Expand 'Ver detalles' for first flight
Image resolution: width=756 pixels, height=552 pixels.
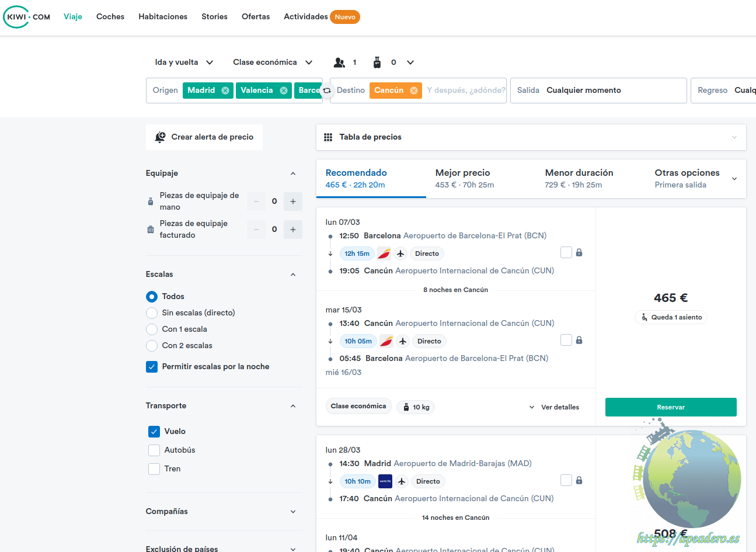pyautogui.click(x=554, y=407)
